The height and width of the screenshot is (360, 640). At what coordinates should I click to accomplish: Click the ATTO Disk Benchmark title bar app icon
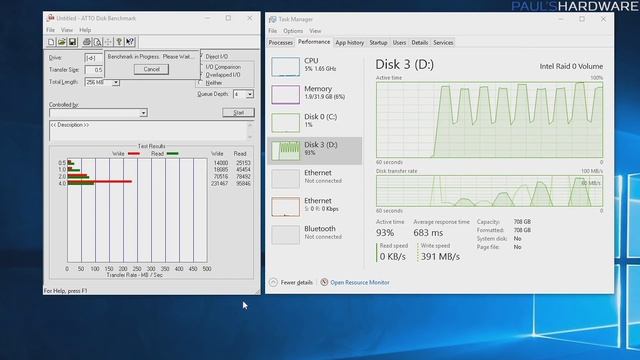51,18
